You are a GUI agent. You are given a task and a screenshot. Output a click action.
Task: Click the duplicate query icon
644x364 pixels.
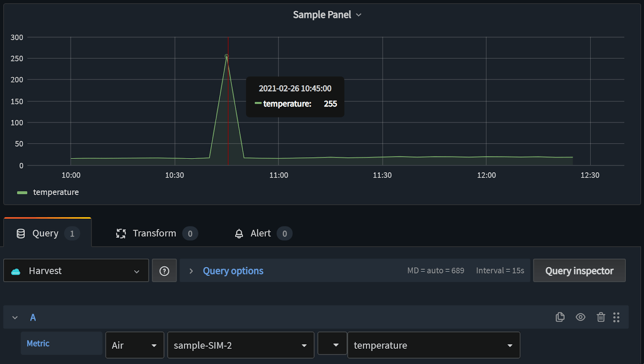click(560, 317)
